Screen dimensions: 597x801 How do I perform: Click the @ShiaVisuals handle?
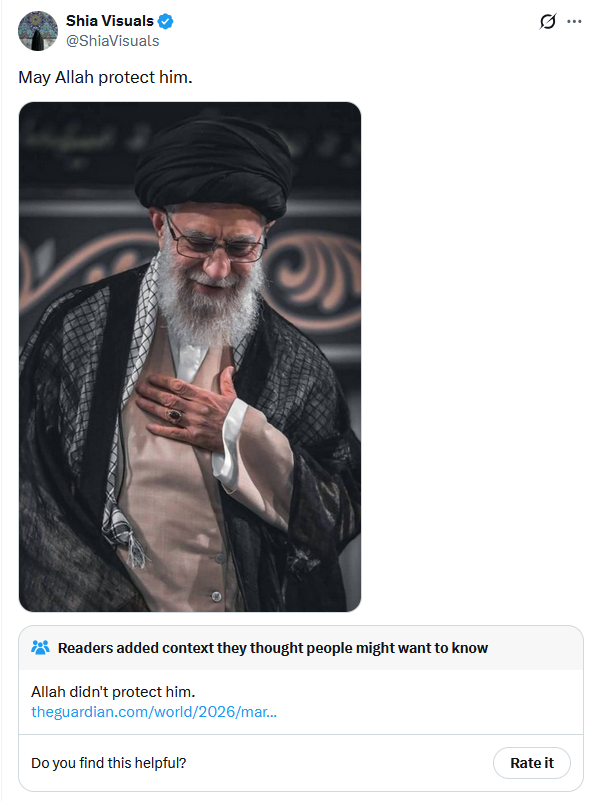pos(112,41)
